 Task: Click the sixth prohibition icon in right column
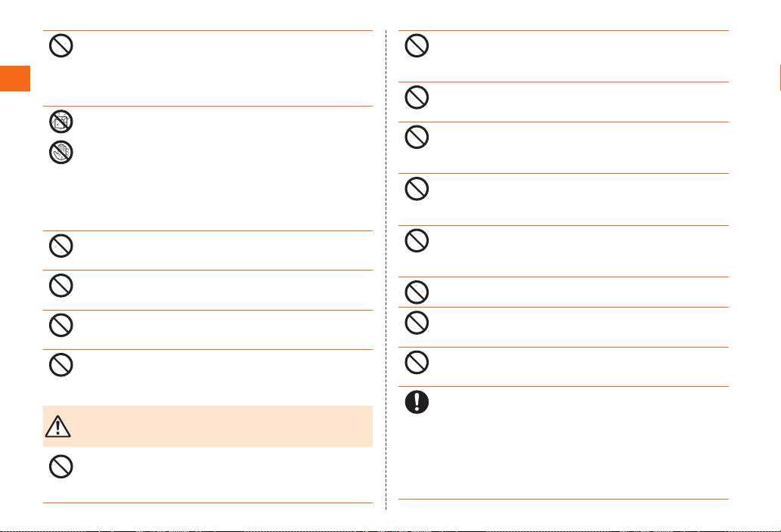[417, 292]
